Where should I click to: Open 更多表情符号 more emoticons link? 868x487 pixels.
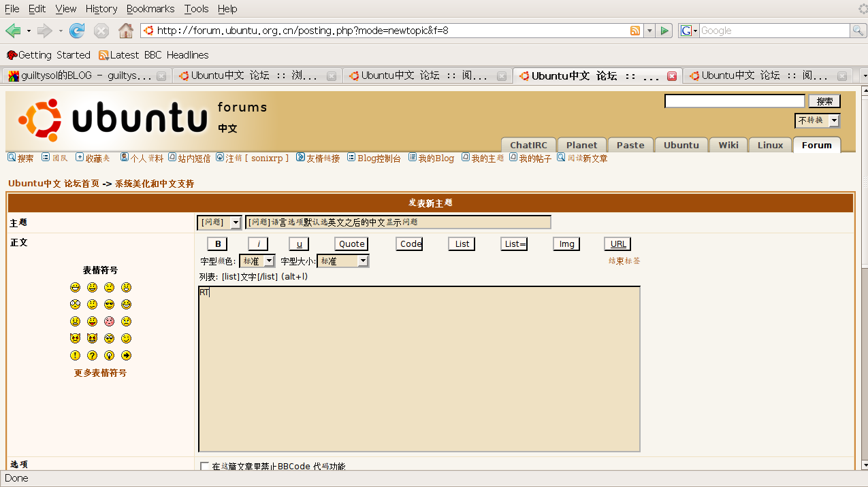(x=100, y=373)
